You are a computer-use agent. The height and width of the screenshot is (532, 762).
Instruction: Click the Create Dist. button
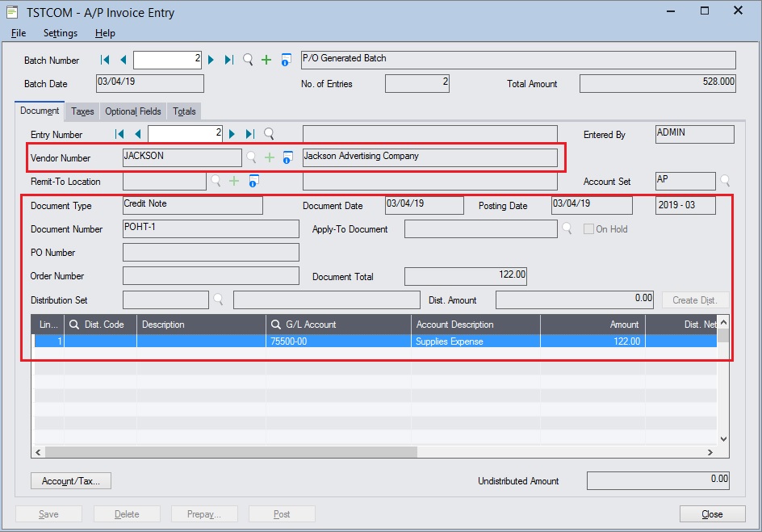[696, 300]
